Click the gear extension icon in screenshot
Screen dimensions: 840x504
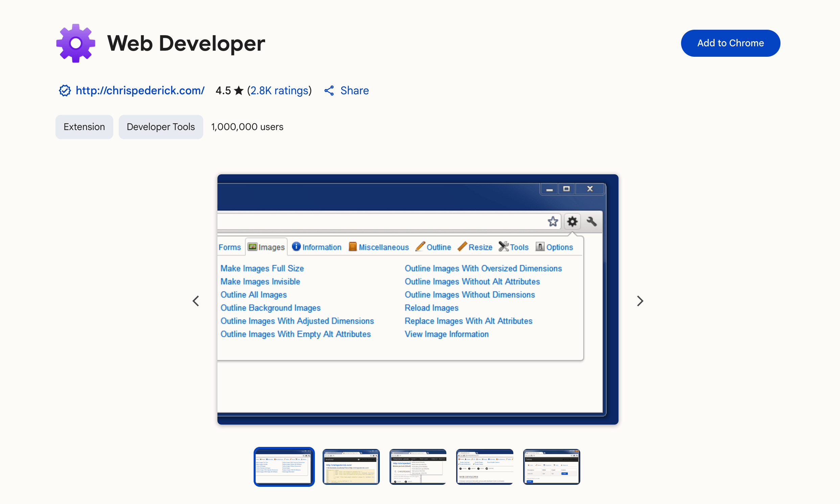573,222
